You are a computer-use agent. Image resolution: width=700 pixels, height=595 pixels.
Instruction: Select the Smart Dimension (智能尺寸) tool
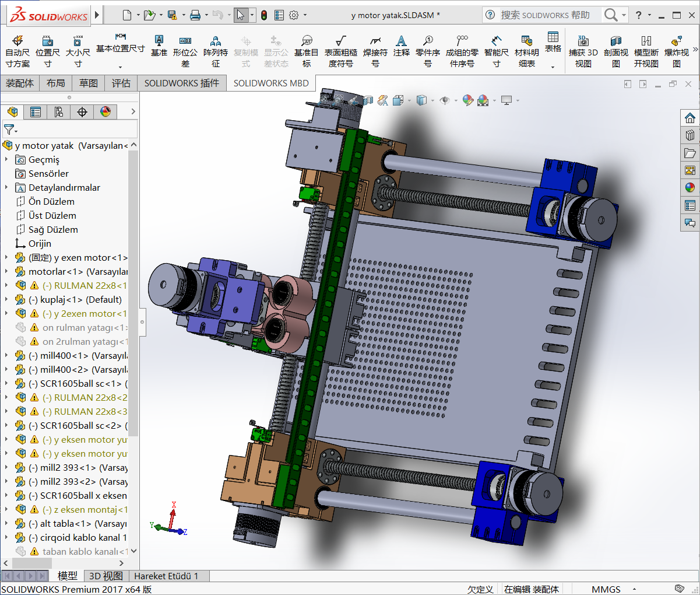pos(497,51)
